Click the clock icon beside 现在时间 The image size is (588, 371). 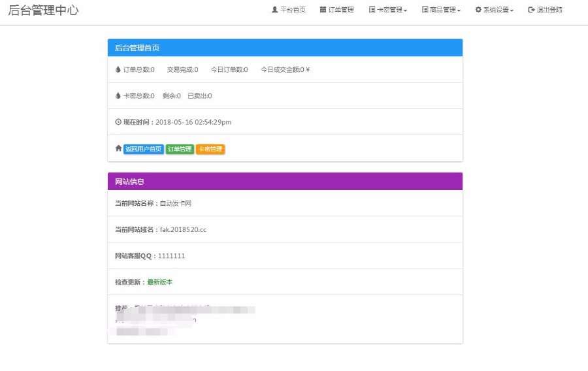click(118, 121)
